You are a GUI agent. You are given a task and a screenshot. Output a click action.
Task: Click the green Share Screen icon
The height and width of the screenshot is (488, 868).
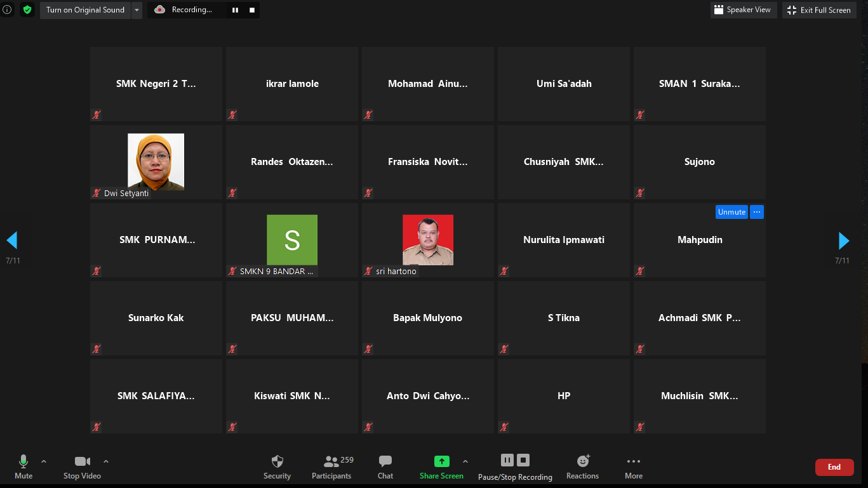[x=441, y=462]
